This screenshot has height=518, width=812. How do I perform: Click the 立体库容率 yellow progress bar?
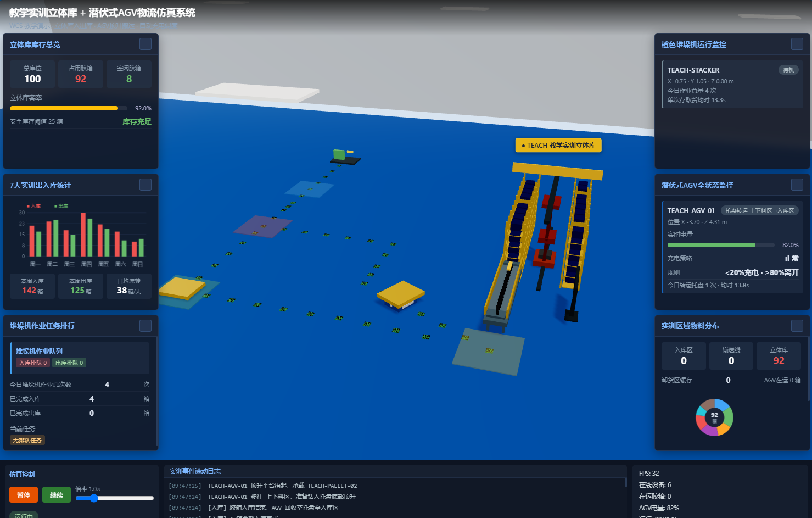click(69, 108)
